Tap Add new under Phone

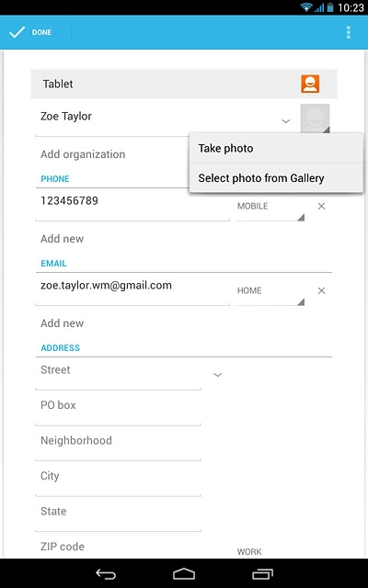point(62,239)
